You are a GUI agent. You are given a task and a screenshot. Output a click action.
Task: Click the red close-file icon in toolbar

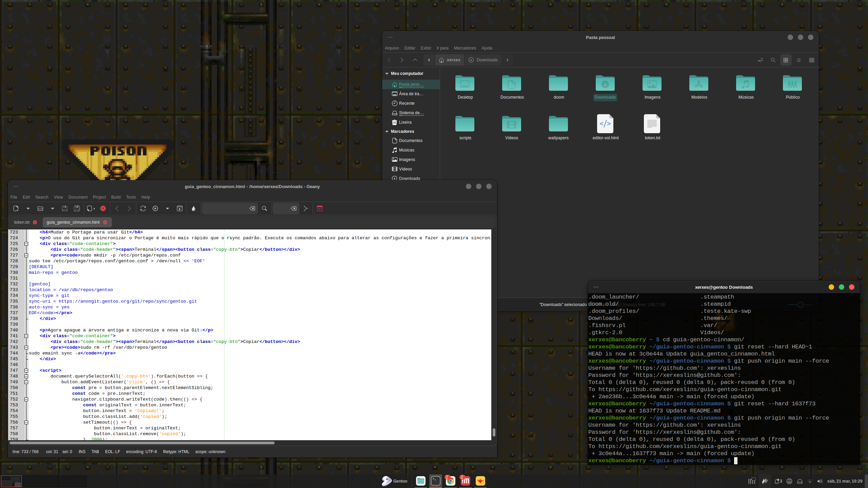(103, 208)
